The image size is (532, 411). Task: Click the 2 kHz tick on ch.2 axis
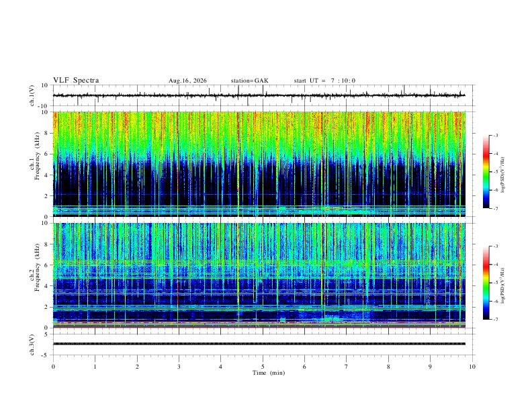(x=46, y=307)
